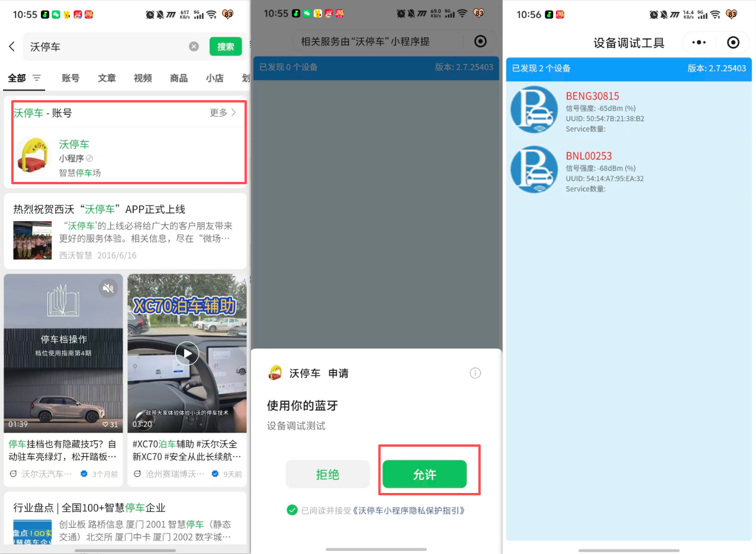Tap the WeChat icon in left status bar
This screenshot has height=554, width=756.
(x=56, y=14)
